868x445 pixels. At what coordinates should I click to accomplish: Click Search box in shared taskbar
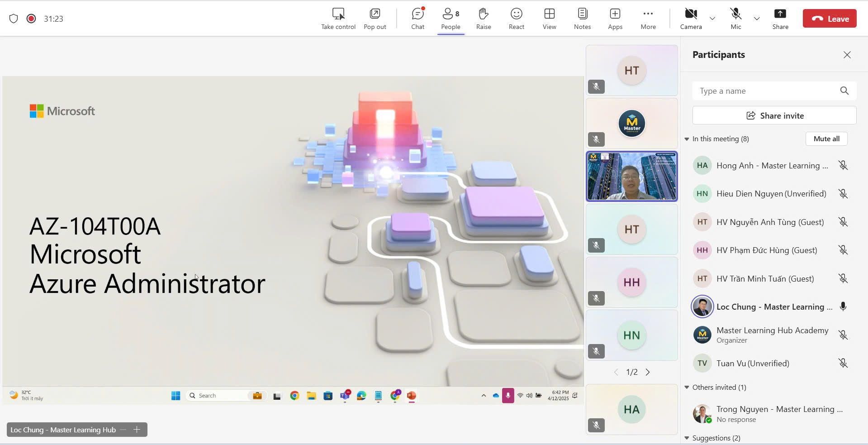pyautogui.click(x=226, y=396)
